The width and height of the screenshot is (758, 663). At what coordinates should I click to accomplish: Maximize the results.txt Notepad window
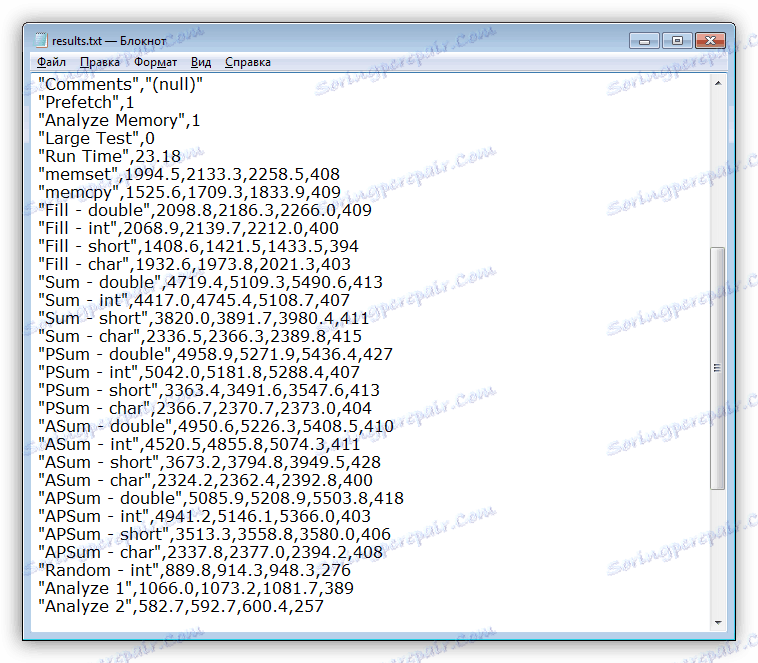click(x=677, y=41)
